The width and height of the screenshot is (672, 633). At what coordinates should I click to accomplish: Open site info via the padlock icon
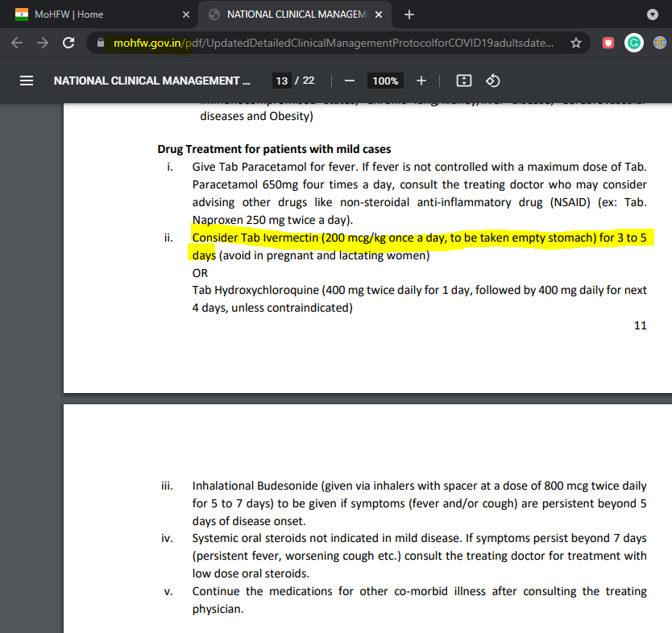click(x=100, y=43)
